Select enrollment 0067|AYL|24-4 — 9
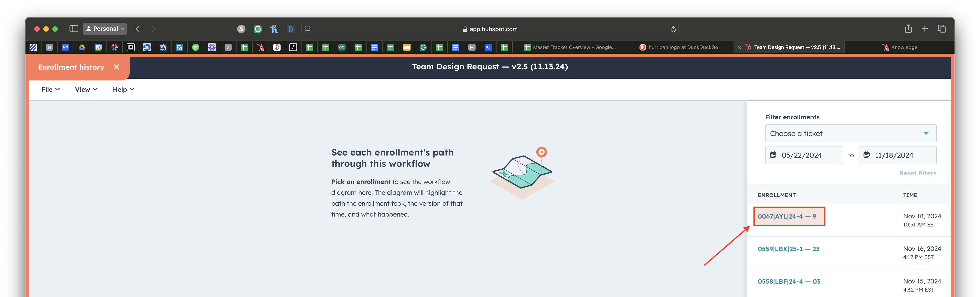The image size is (980, 297). tap(787, 216)
